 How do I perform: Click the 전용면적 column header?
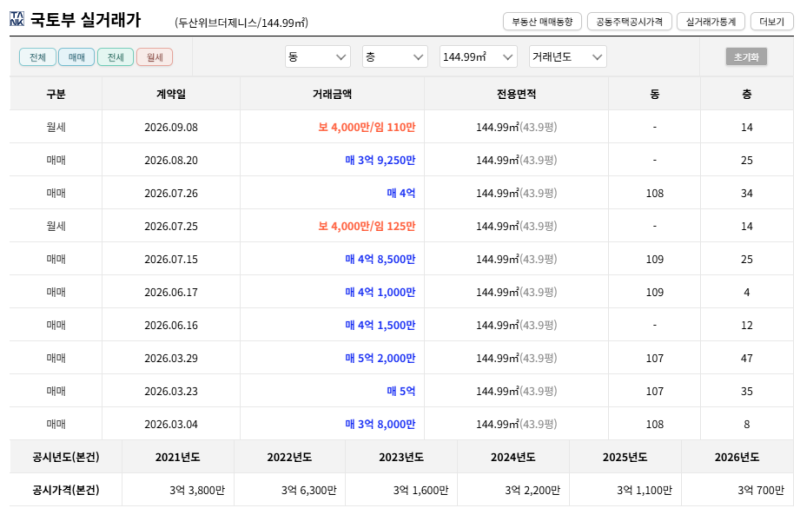(x=516, y=94)
